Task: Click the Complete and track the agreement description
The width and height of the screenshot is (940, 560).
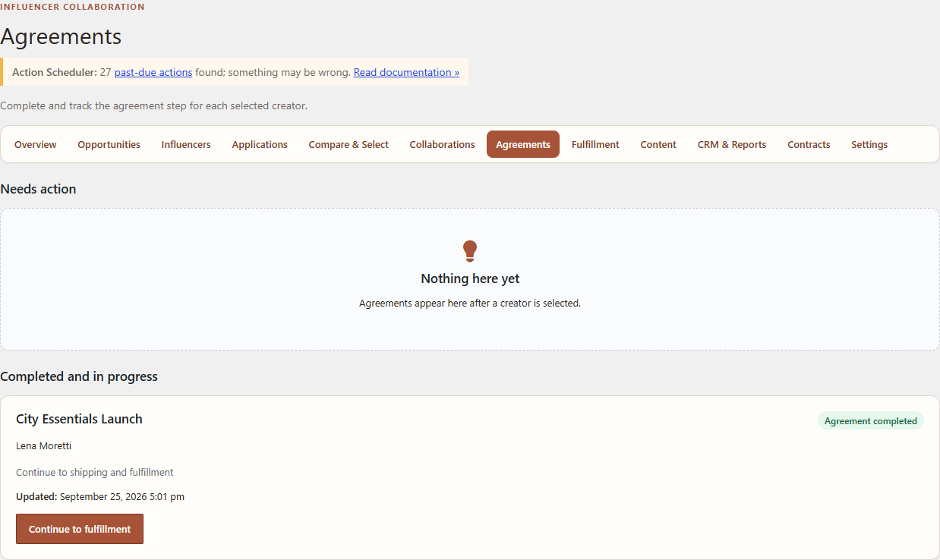Action: point(153,105)
